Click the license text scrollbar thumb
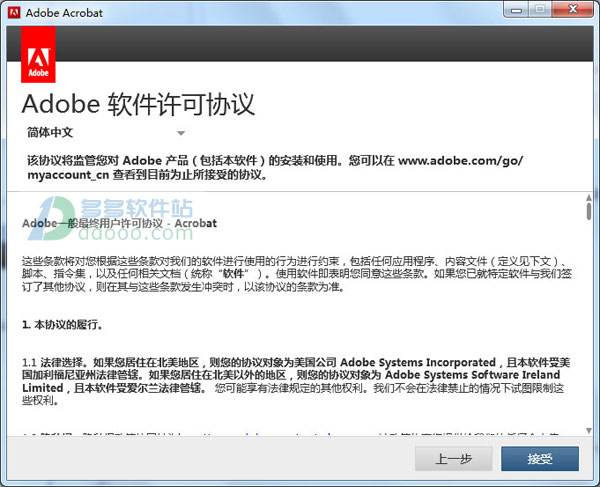The height and width of the screenshot is (487, 600). pyautogui.click(x=589, y=212)
